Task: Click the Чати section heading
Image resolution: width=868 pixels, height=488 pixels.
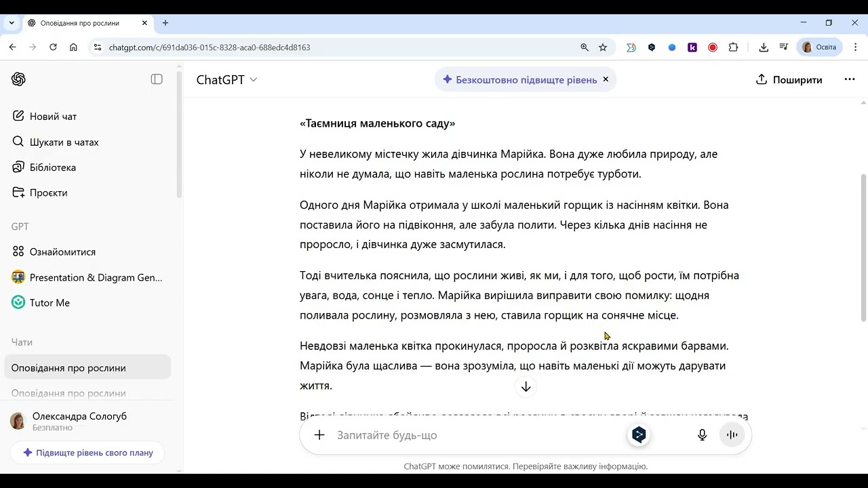Action: (x=22, y=342)
